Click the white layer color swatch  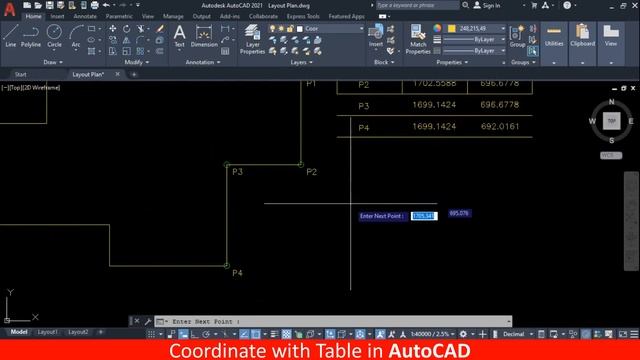[x=300, y=29]
